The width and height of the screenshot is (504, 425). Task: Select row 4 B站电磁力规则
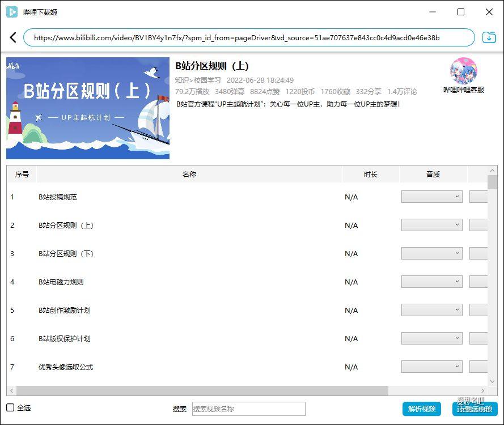click(x=247, y=282)
